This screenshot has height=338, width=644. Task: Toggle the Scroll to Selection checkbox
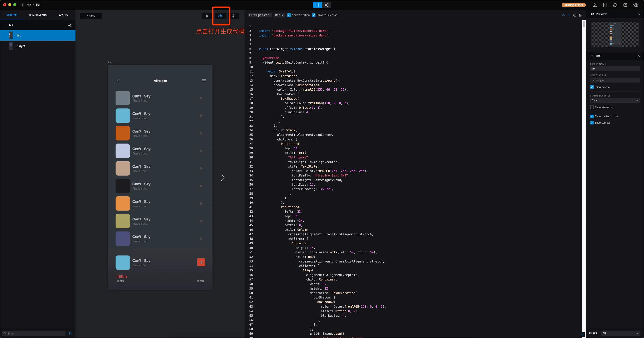pyautogui.click(x=314, y=15)
